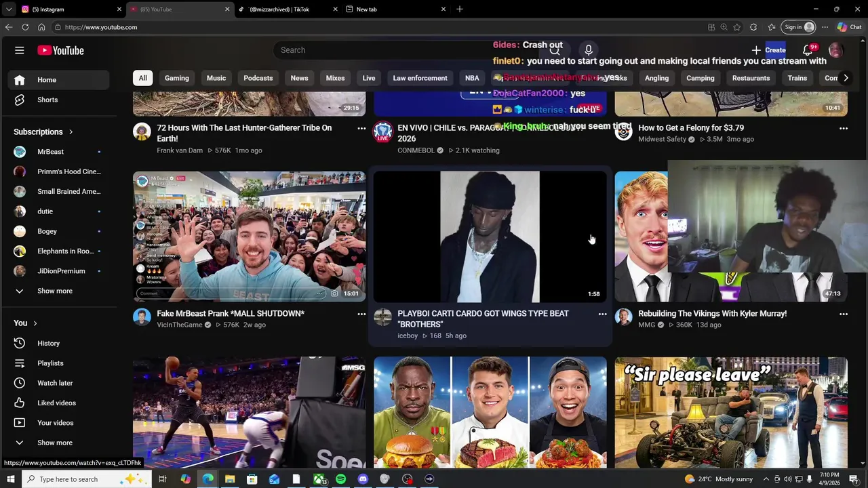Open dutie subscription channel
The width and height of the screenshot is (868, 488).
58,211
